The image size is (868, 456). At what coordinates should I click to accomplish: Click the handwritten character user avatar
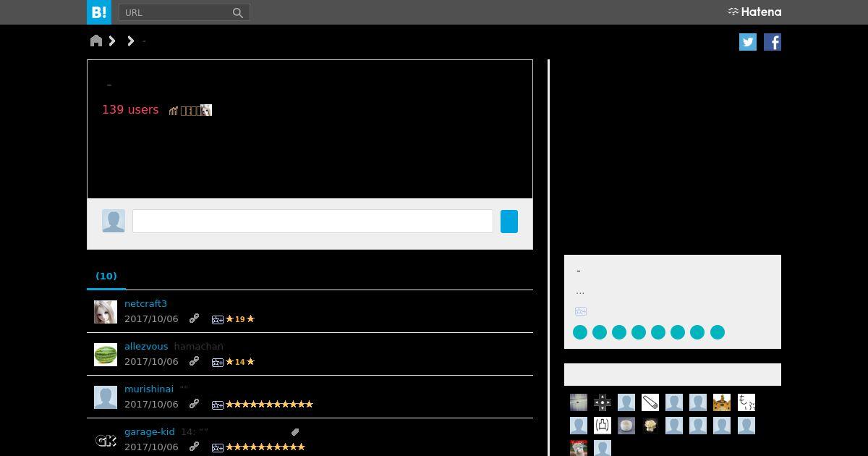coord(746,402)
